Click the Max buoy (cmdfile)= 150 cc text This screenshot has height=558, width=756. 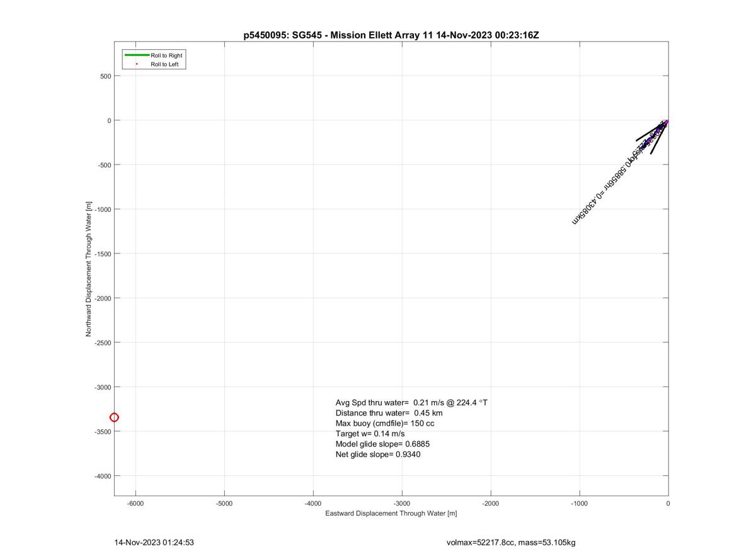(385, 423)
